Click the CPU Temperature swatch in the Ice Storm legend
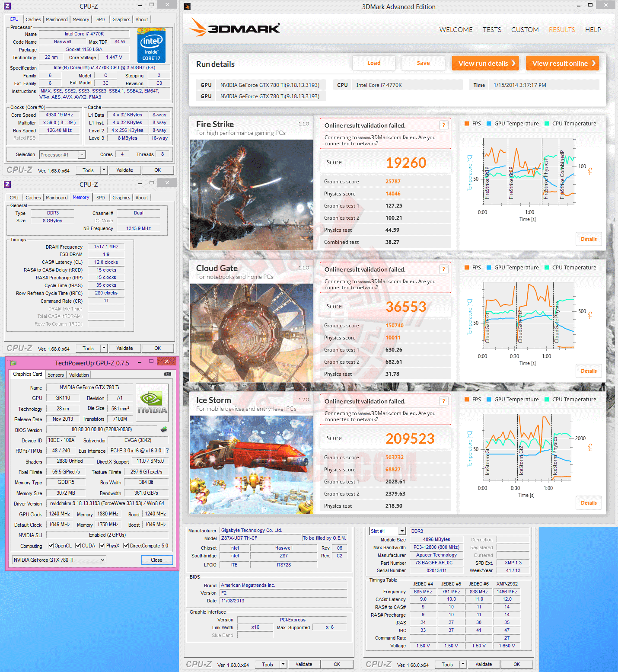 [547, 400]
